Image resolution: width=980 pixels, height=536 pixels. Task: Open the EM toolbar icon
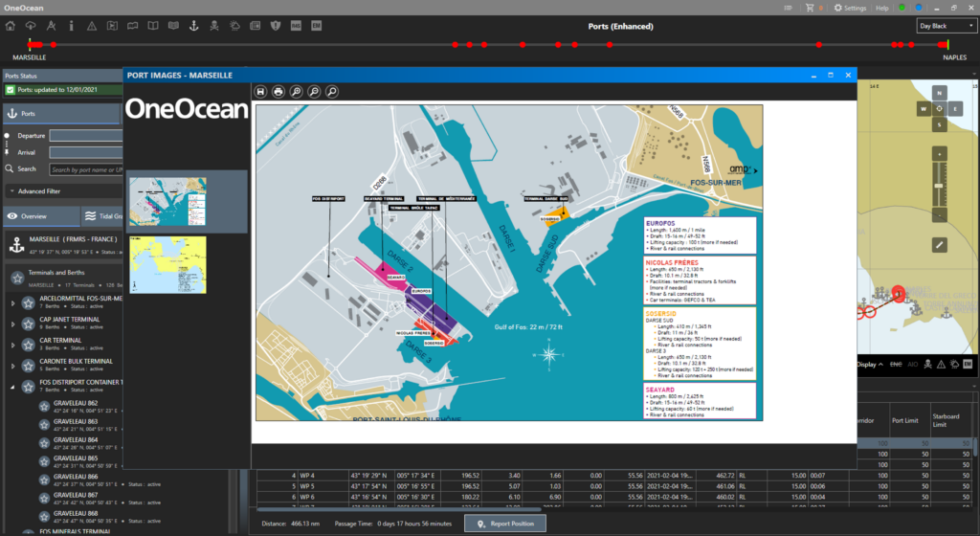tap(316, 26)
